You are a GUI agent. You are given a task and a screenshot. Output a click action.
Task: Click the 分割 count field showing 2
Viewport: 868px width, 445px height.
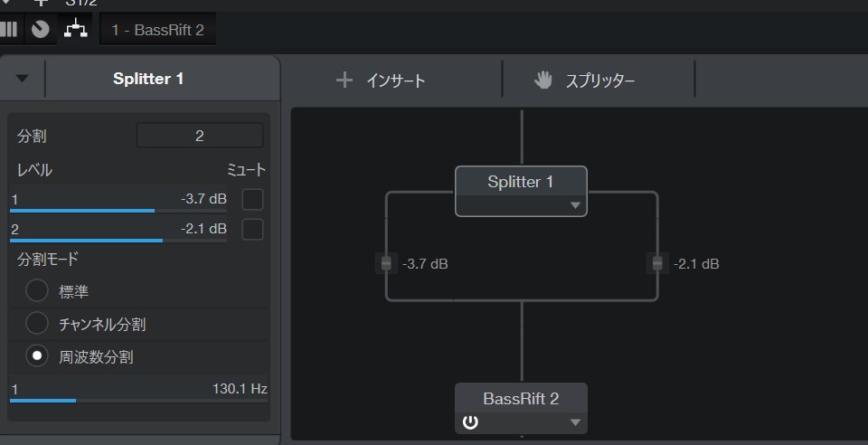[199, 136]
